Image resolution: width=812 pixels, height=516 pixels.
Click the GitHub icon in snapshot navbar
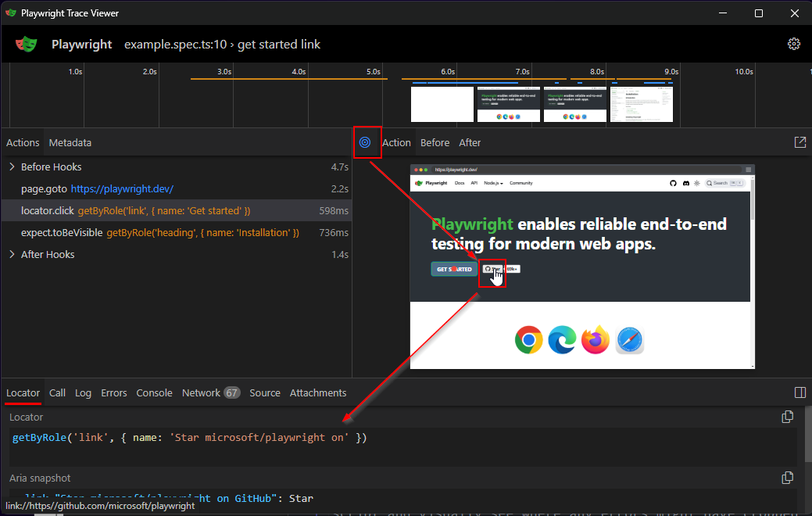coord(673,183)
